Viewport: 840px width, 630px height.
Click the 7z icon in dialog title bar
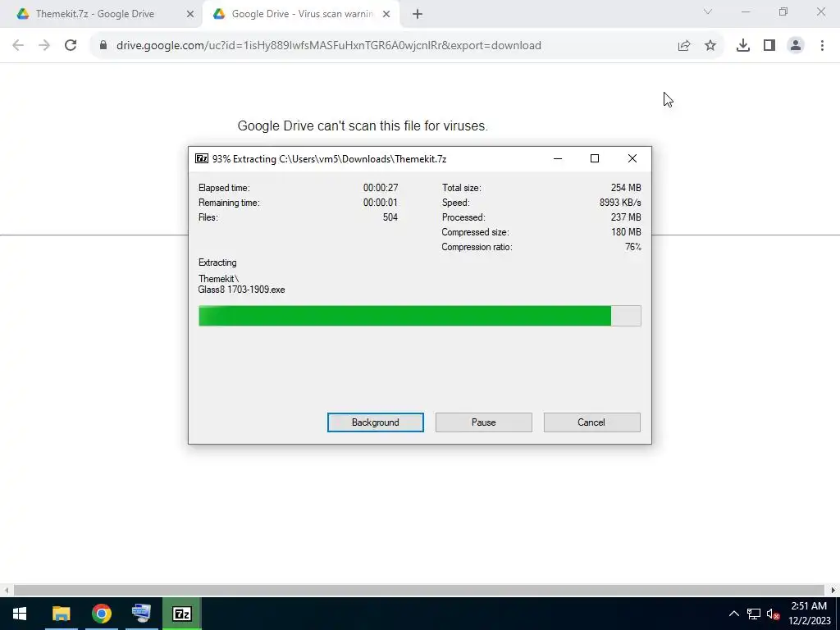(x=202, y=158)
